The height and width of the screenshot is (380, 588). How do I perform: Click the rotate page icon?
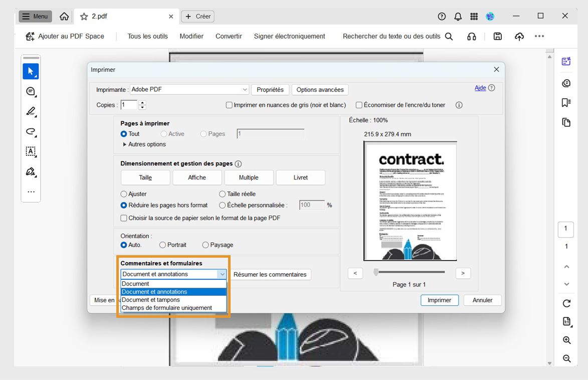(566, 303)
